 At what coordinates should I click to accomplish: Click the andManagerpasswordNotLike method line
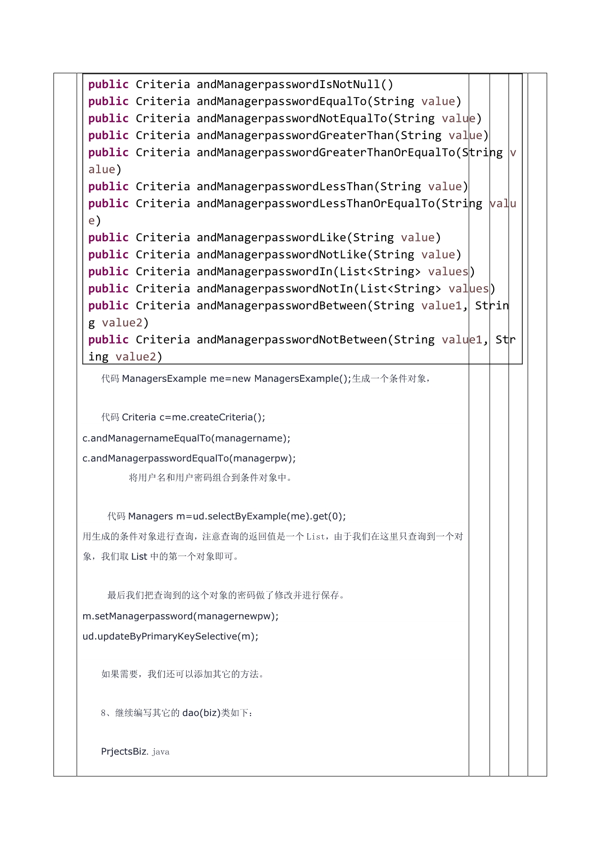[274, 255]
